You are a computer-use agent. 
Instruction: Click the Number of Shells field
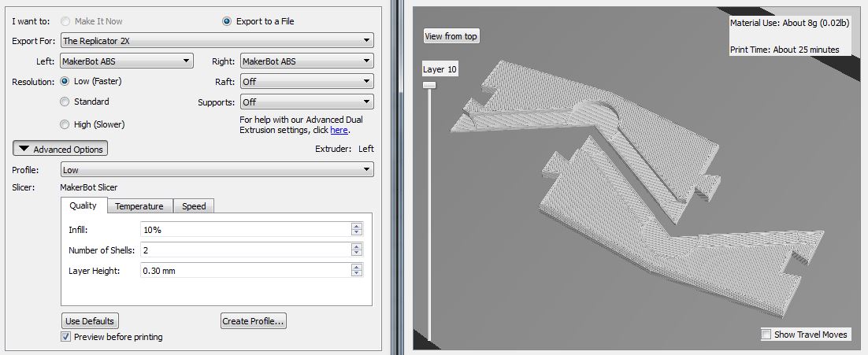(x=245, y=250)
